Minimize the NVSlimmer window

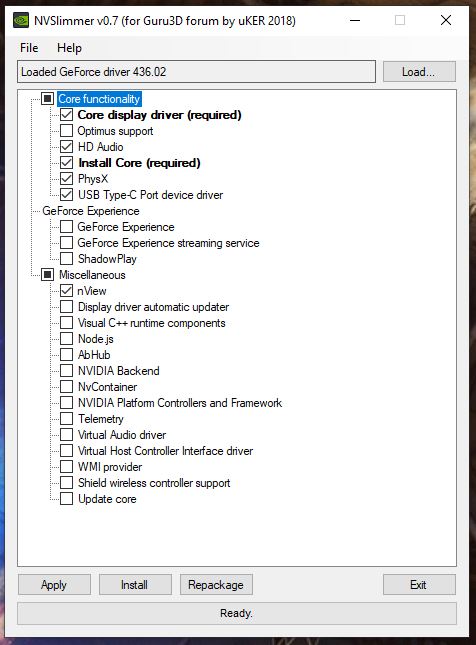(x=355, y=20)
